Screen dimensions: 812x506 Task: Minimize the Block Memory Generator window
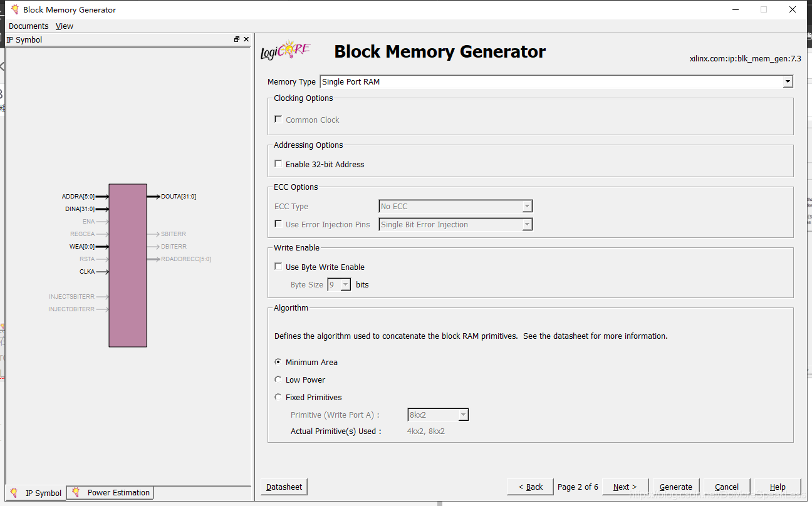click(x=735, y=9)
